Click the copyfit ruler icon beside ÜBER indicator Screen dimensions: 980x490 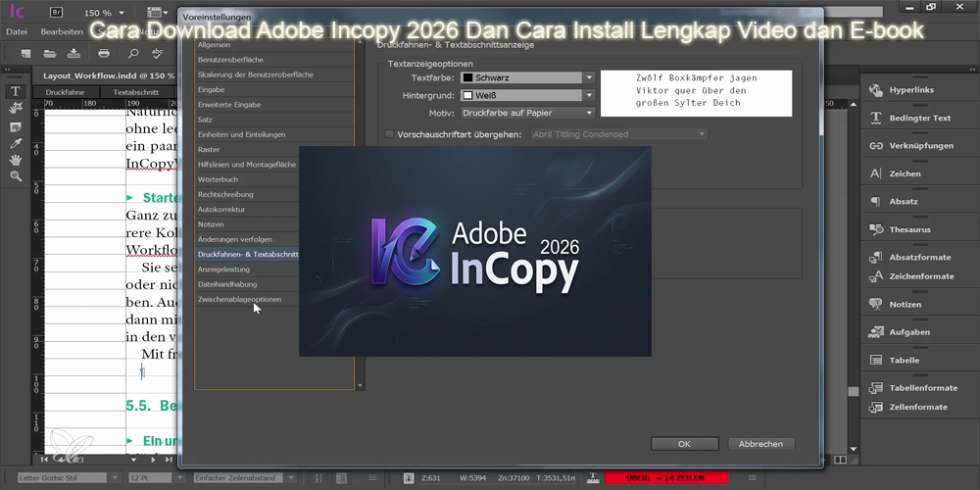tap(593, 478)
